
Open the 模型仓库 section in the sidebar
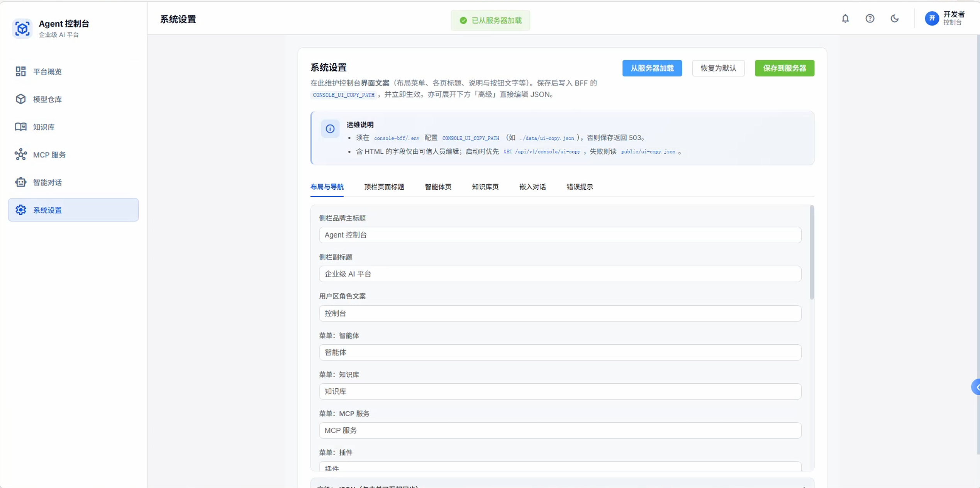click(x=47, y=99)
